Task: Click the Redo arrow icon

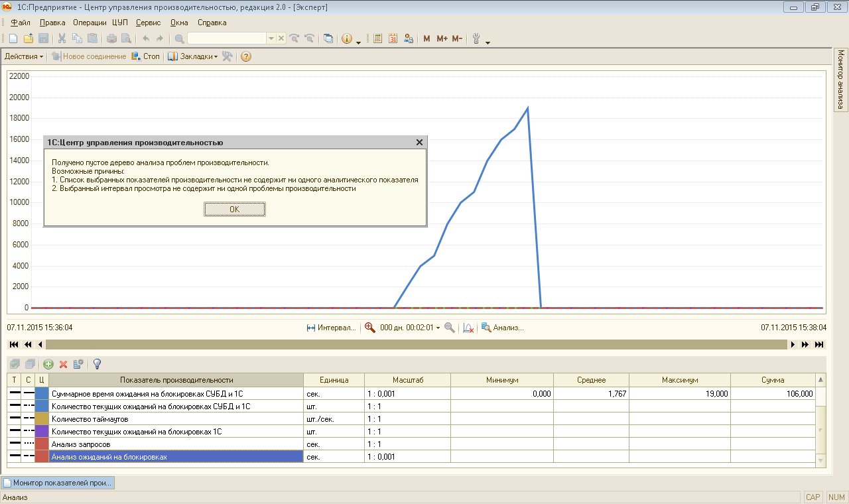Action: point(160,38)
